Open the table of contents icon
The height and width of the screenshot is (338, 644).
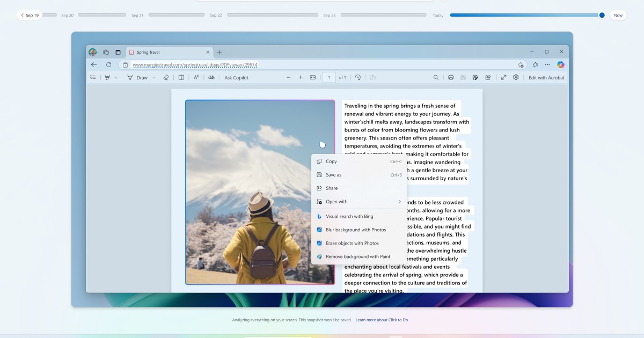pos(93,78)
